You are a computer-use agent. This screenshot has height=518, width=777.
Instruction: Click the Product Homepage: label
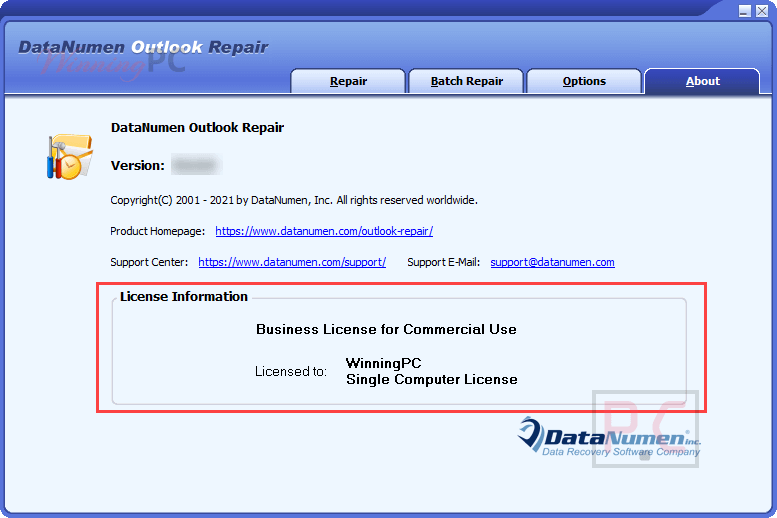pos(158,231)
